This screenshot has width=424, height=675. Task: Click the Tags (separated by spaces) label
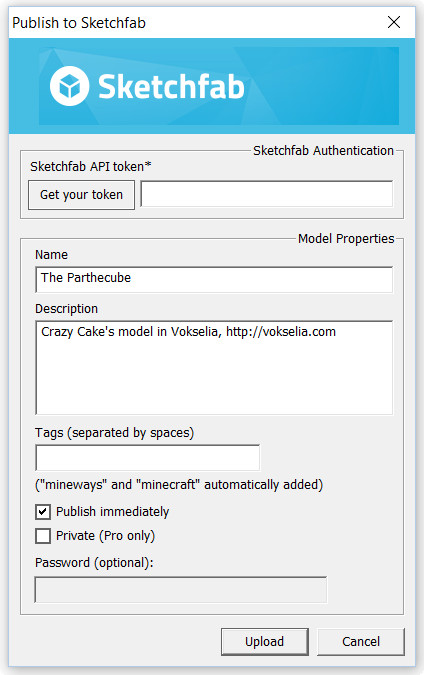point(115,433)
